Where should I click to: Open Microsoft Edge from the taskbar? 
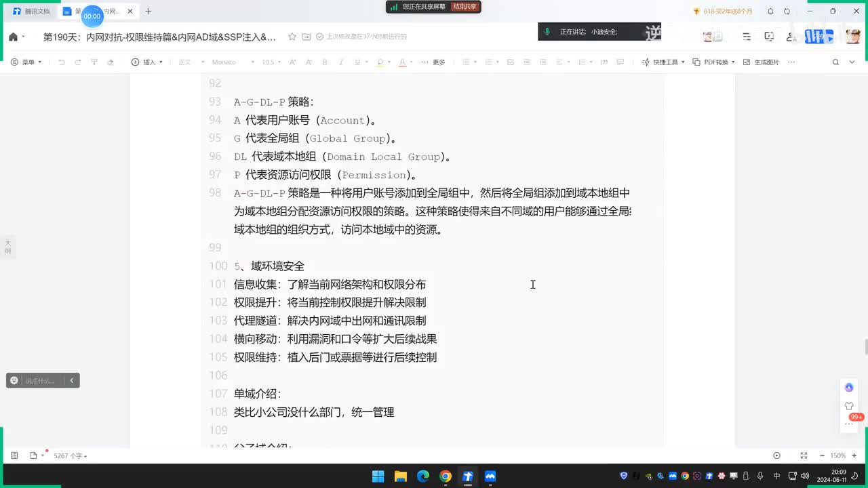[x=422, y=476]
